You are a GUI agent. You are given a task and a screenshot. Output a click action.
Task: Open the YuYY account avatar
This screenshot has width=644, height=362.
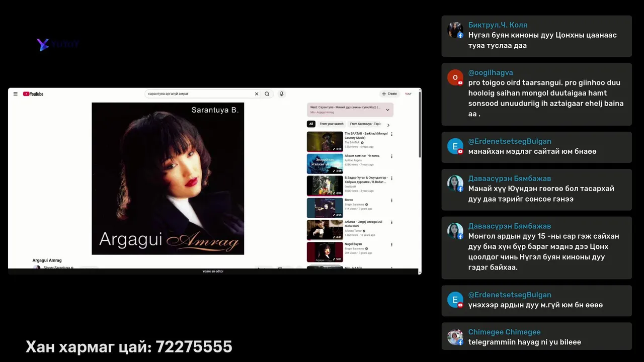click(409, 94)
